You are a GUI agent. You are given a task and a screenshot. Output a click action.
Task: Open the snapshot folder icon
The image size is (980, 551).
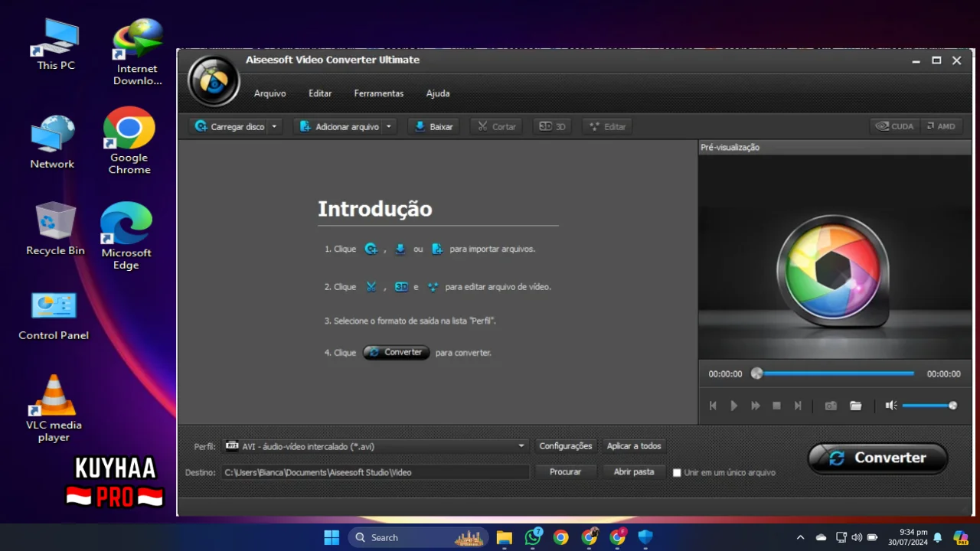tap(856, 406)
